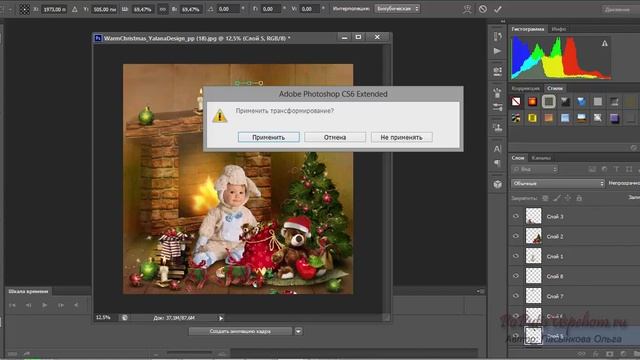This screenshot has height=360, width=640.
Task: Apply the purple style swatch
Action: pos(614,118)
